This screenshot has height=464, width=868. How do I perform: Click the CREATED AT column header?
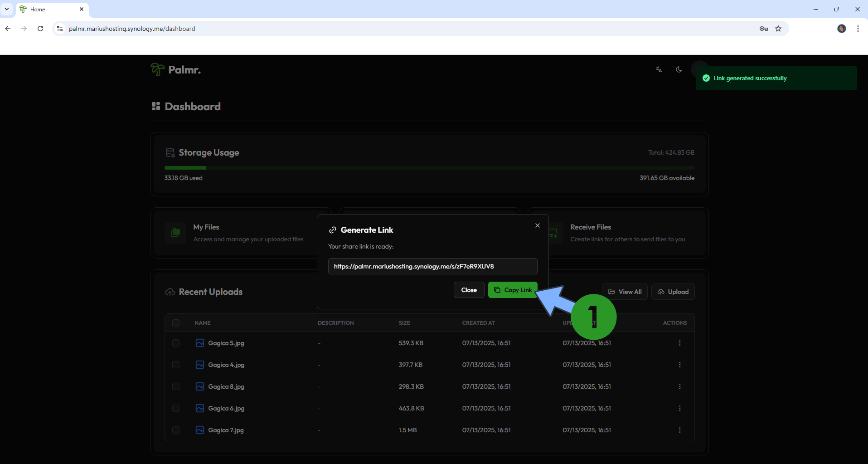tap(479, 323)
